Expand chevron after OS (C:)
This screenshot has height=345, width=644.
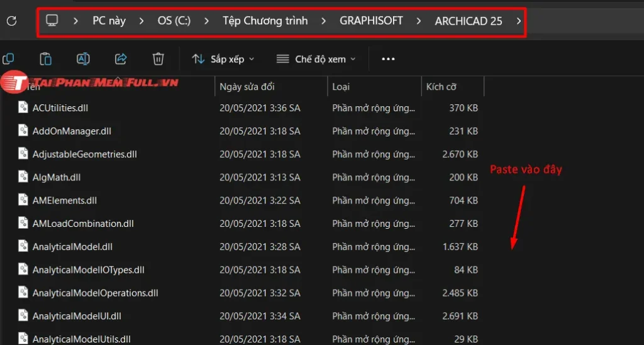pyautogui.click(x=206, y=21)
